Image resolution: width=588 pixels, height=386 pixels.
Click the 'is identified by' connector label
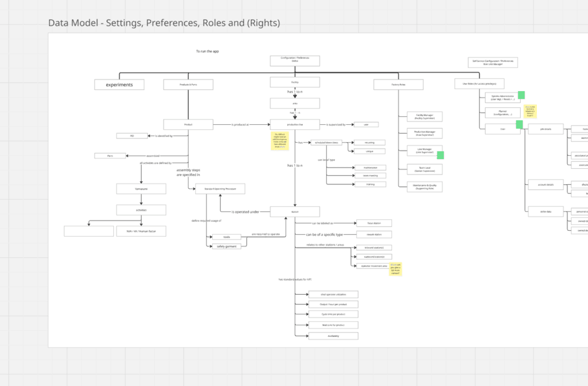164,136
